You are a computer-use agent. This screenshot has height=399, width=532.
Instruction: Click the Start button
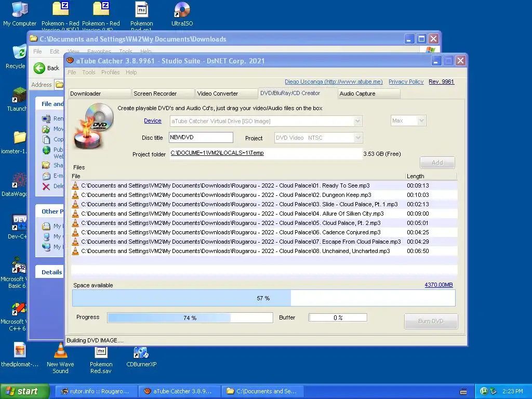click(24, 391)
